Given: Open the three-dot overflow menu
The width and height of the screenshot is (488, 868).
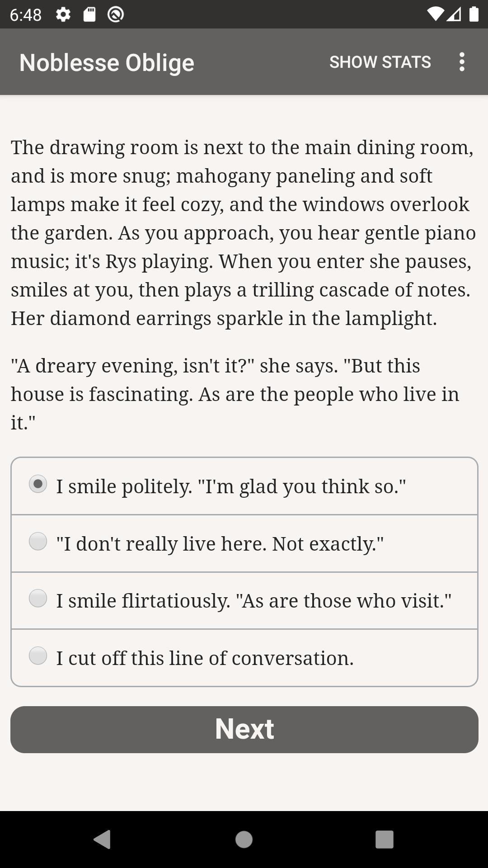Looking at the screenshot, I should click(x=461, y=62).
